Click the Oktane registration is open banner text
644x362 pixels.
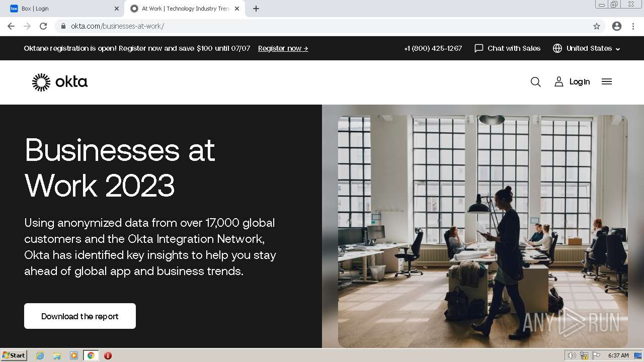pyautogui.click(x=137, y=48)
